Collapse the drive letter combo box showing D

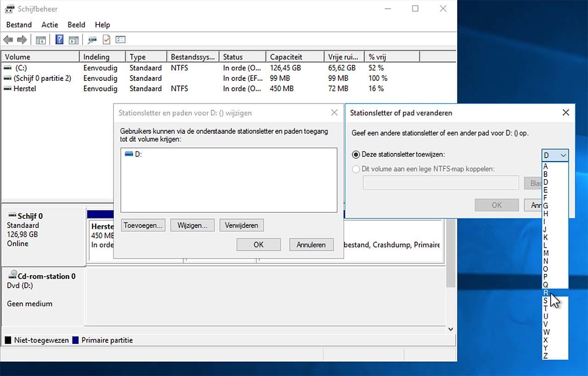pos(555,155)
